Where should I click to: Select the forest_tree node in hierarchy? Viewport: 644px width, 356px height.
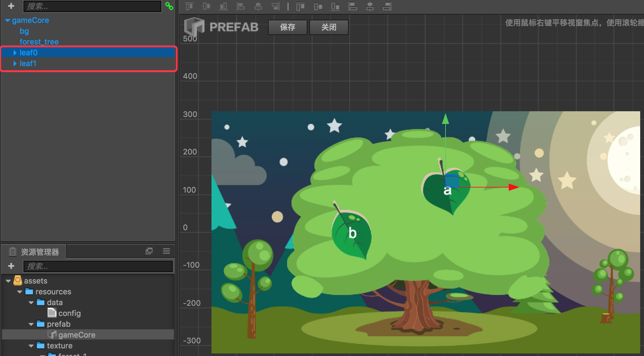pyautogui.click(x=39, y=42)
